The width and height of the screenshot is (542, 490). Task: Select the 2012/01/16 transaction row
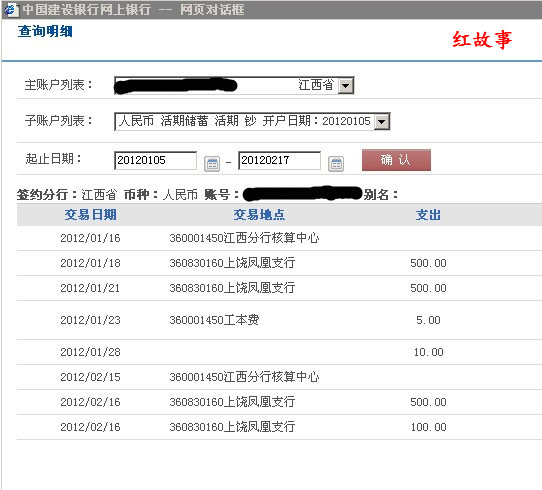[x=279, y=238]
